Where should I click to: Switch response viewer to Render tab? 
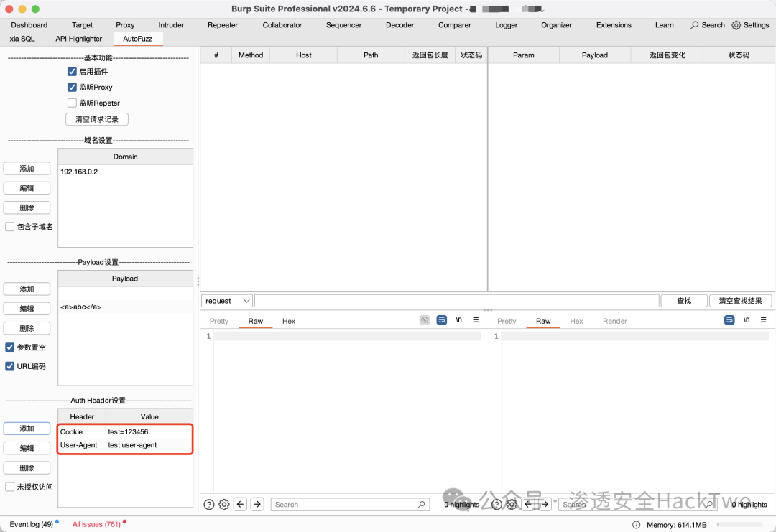coord(614,321)
